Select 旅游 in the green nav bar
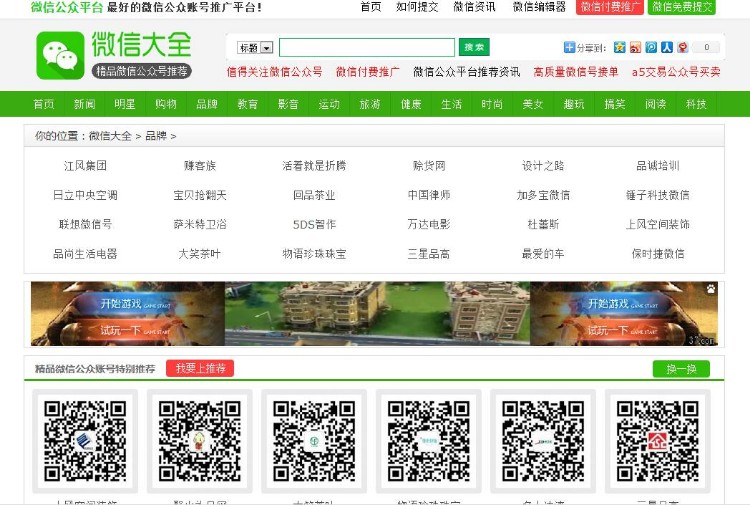Screen dimensions: 750x505 (x=370, y=104)
